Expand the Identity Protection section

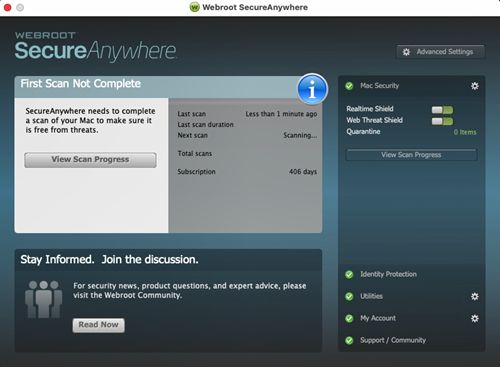tap(388, 274)
